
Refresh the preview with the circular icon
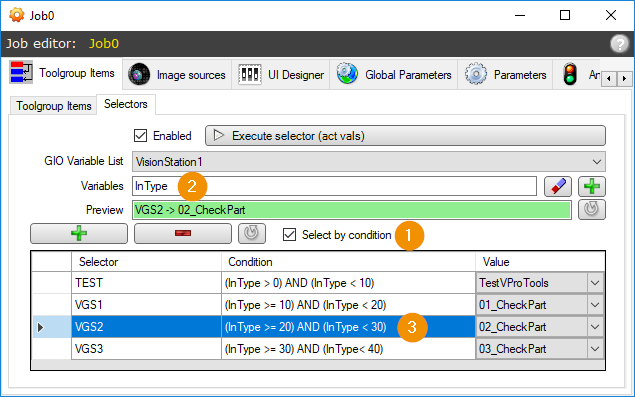click(592, 209)
